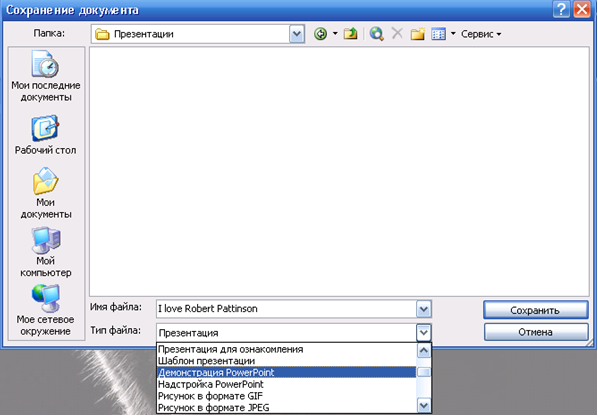The image size is (598, 416).
Task: Open My Documents (Мои документы) location
Action: click(46, 193)
